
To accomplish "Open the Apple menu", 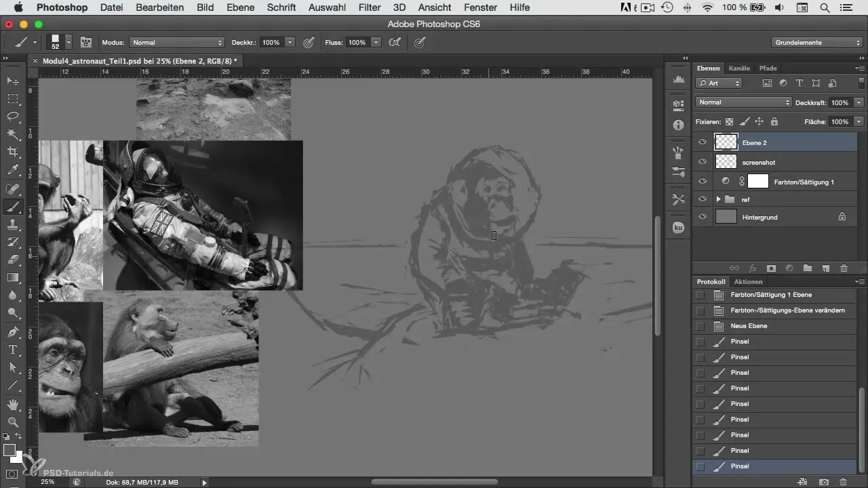I will pyautogui.click(x=18, y=7).
